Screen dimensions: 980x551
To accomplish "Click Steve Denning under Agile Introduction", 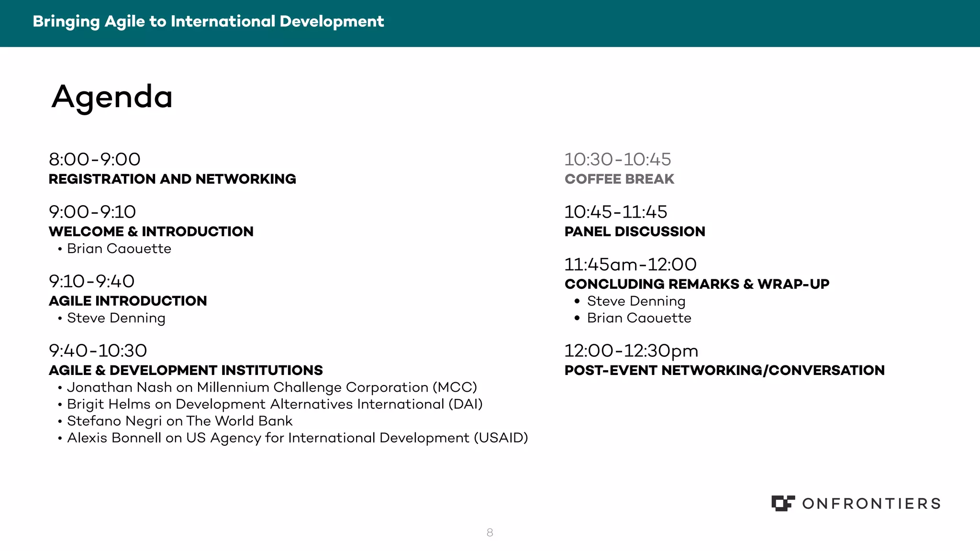I will click(116, 319).
